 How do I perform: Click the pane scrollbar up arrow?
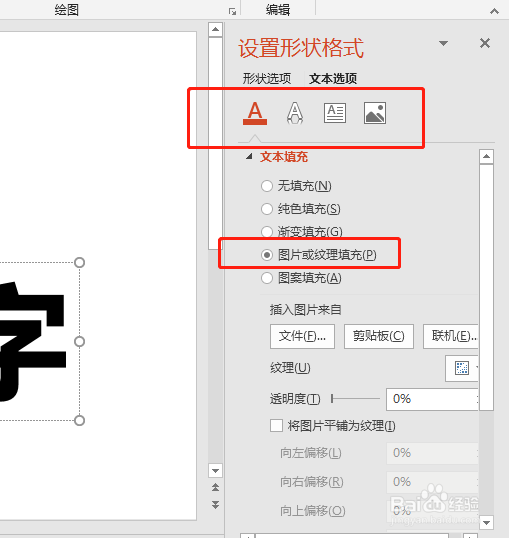click(486, 157)
